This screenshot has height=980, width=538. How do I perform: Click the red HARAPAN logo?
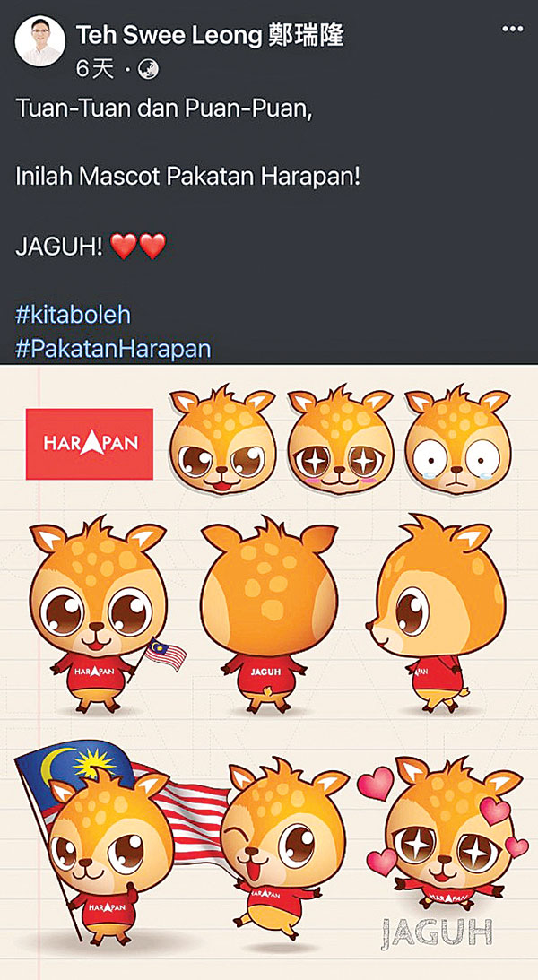(x=90, y=444)
